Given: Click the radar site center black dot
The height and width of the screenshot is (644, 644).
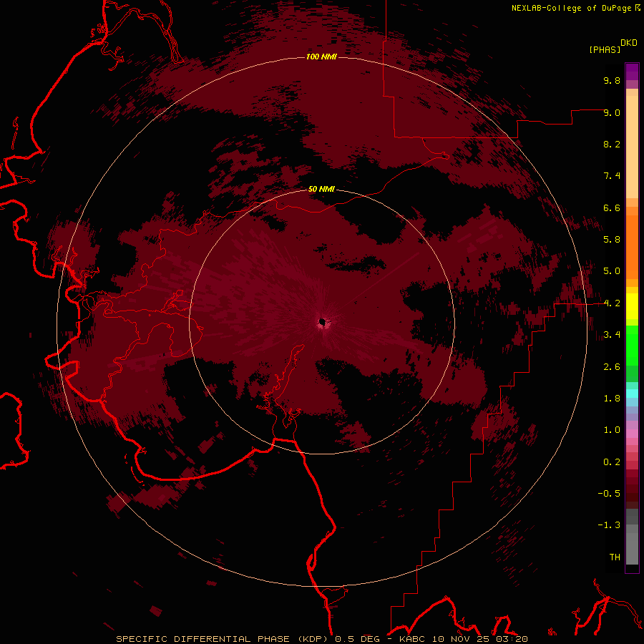Looking at the screenshot, I should tap(323, 321).
